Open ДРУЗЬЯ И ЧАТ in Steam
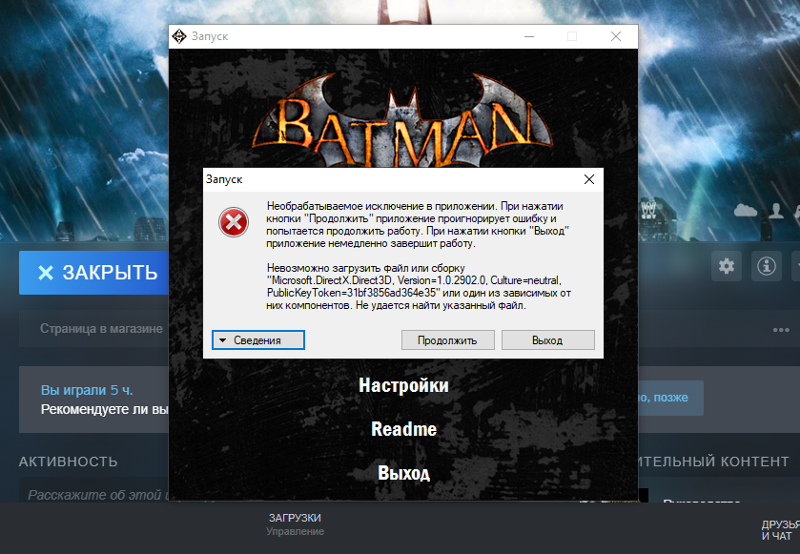 [x=780, y=531]
